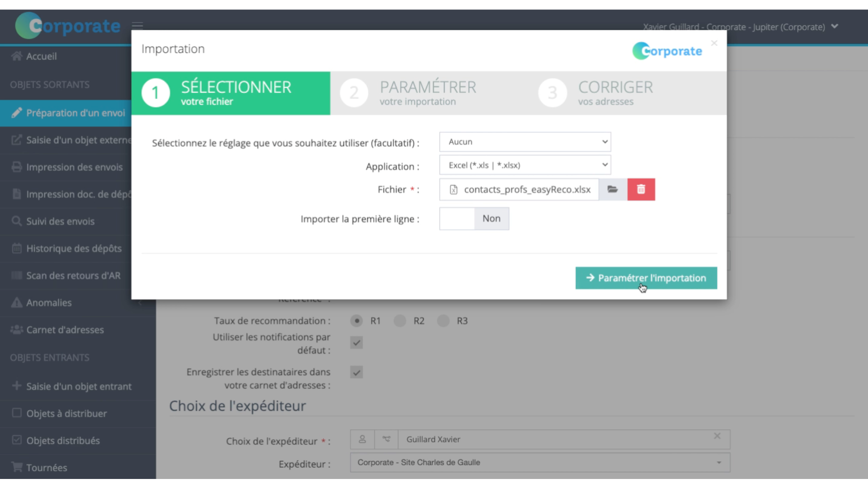Open Impression des envois in sidebar
Viewport: 868px width, 488px height.
66,167
